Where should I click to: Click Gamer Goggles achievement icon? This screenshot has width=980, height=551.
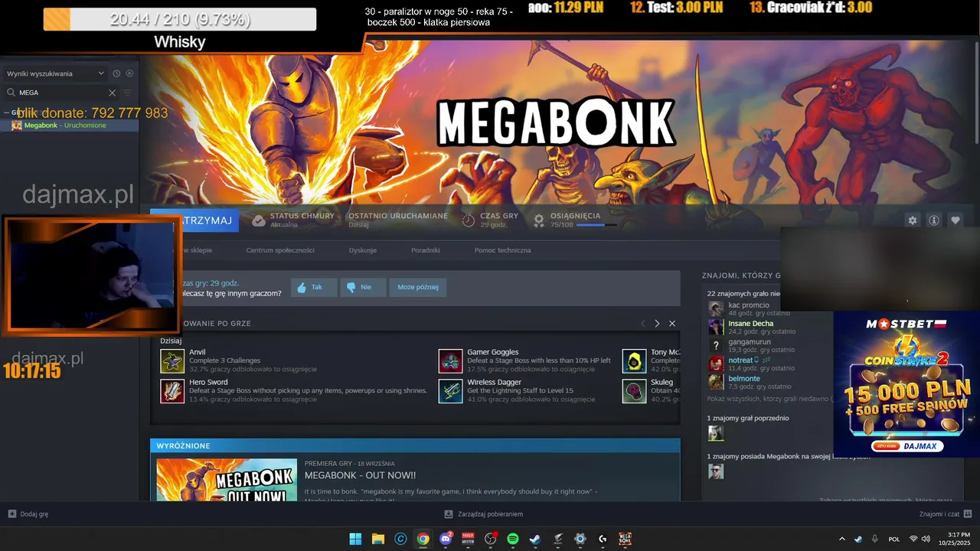pos(450,360)
